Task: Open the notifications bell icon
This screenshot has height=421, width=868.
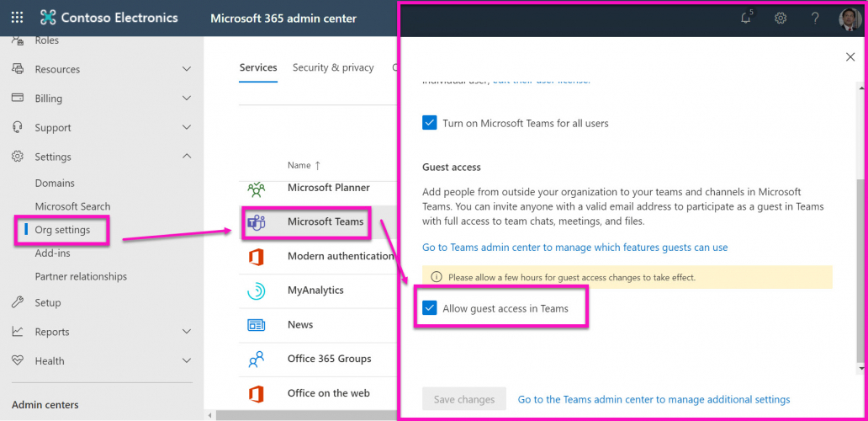Action: click(746, 18)
